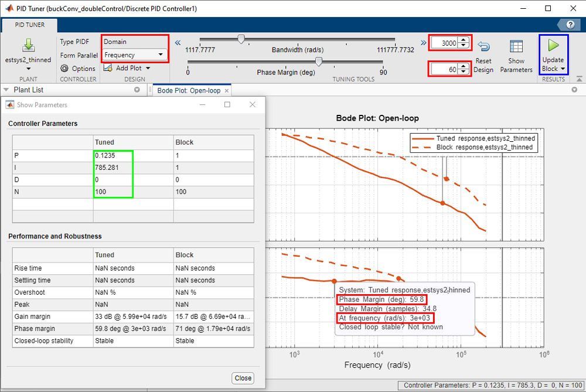Click the green Update Block play icon
Viewport: 586px width, 392px height.
[553, 46]
